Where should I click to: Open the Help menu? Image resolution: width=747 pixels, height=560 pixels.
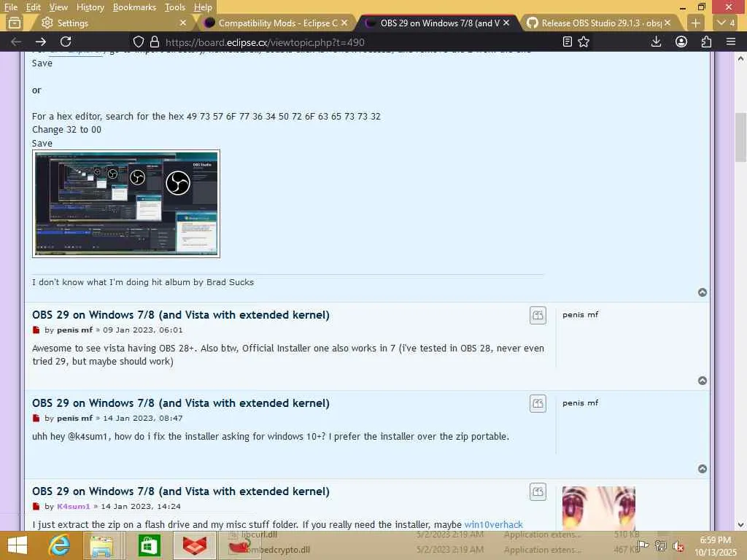pyautogui.click(x=203, y=7)
